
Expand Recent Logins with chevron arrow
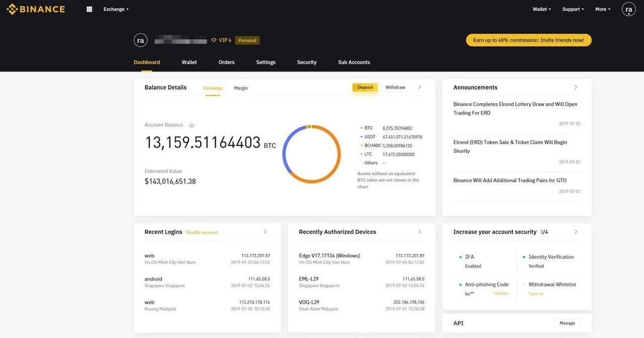(x=265, y=232)
